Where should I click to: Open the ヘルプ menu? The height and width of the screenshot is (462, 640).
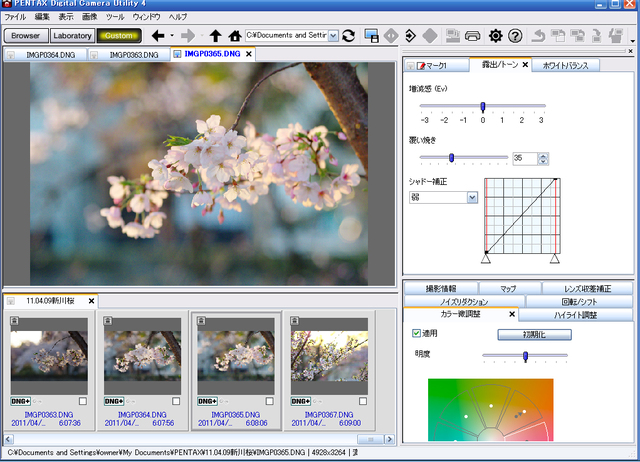178,17
